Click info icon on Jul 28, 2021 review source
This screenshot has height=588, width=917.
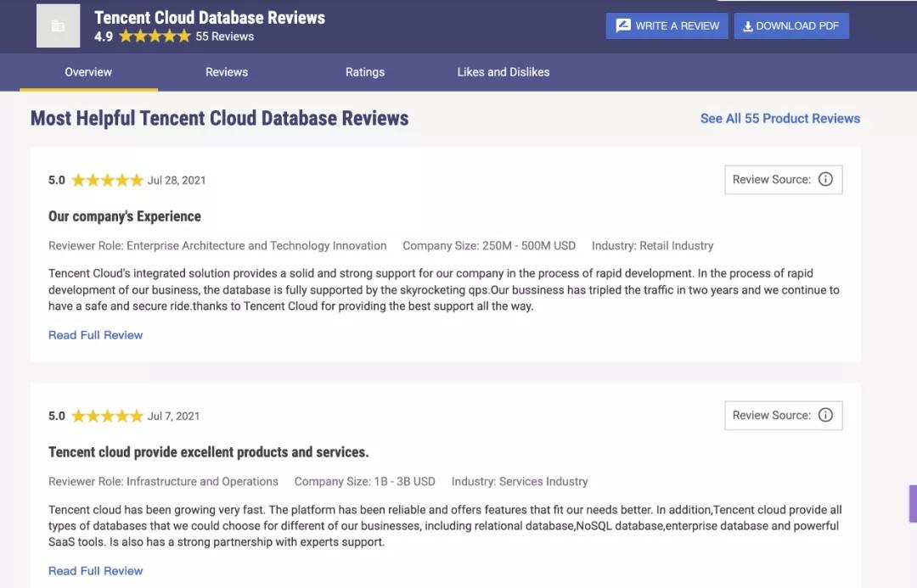point(825,179)
